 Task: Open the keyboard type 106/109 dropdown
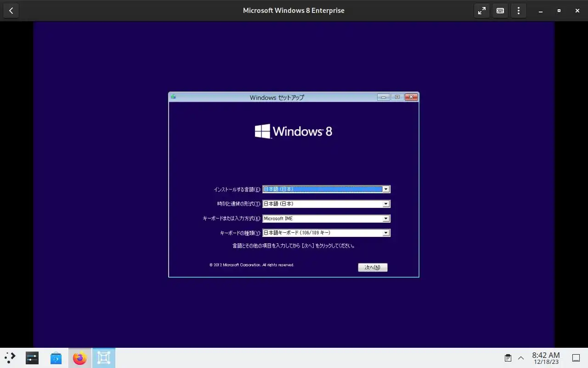click(x=386, y=233)
